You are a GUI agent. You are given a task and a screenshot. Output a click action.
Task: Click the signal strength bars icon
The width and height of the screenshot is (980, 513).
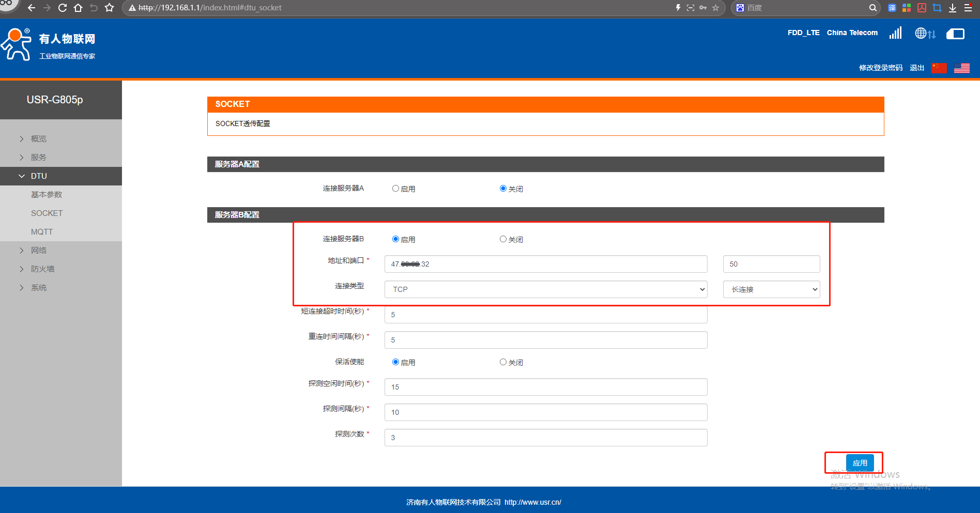point(895,33)
